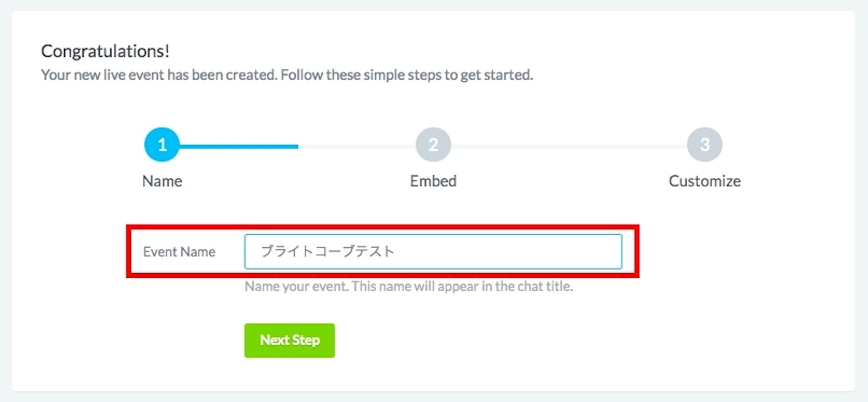
Task: Click the 'Your new live event' subtitle text
Action: point(287,75)
